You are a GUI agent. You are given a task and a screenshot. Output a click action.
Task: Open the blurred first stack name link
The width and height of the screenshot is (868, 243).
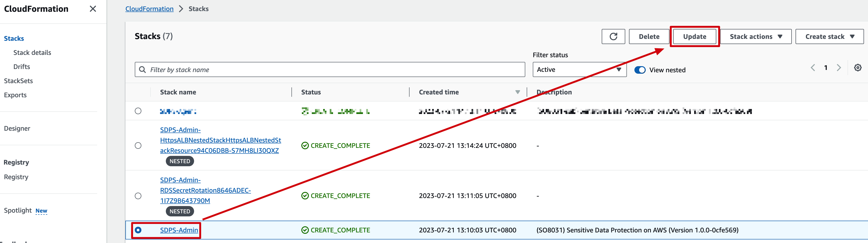pos(178,111)
